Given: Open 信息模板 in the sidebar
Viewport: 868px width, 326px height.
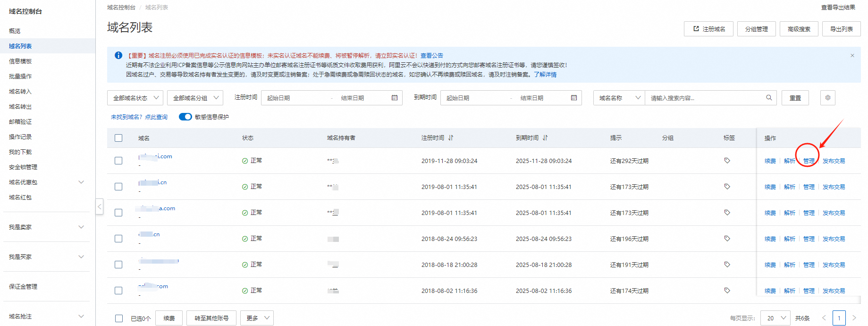Looking at the screenshot, I should (x=20, y=61).
